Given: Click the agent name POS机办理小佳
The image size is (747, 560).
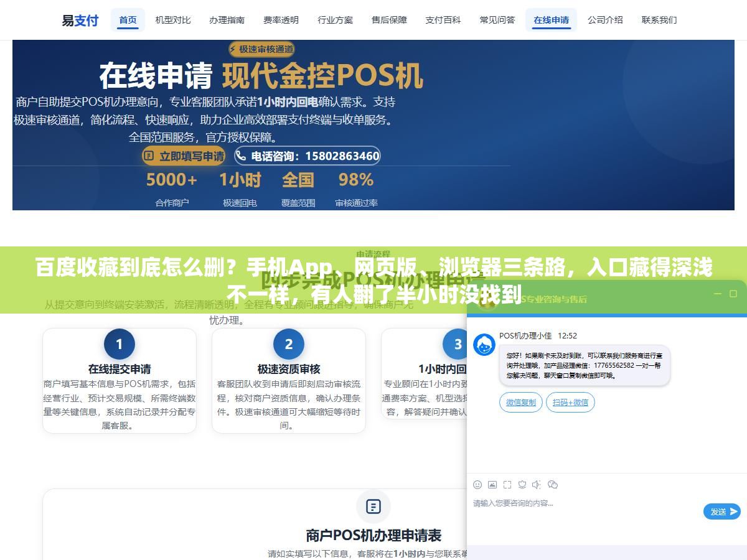Looking at the screenshot, I should [525, 335].
